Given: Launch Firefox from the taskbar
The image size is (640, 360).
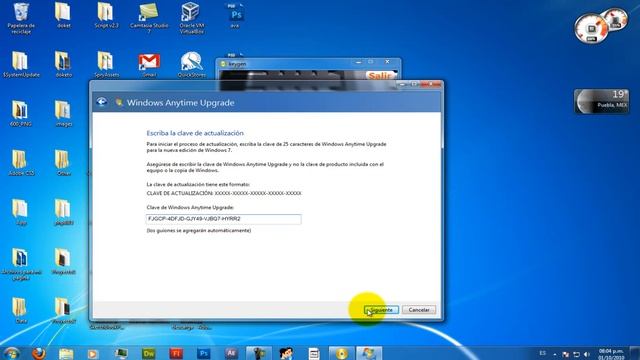Looking at the screenshot, I should tap(39, 353).
